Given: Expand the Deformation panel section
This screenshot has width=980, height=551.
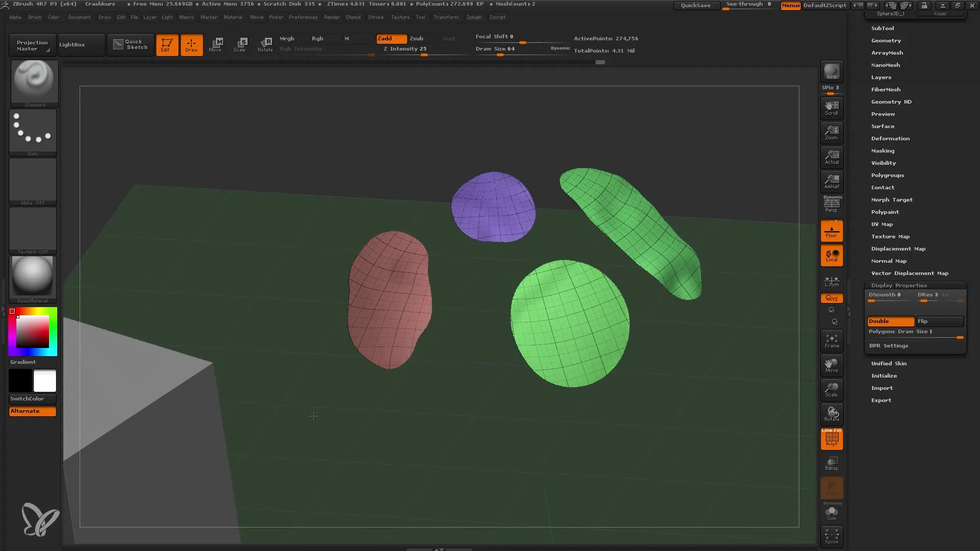Looking at the screenshot, I should [x=890, y=138].
